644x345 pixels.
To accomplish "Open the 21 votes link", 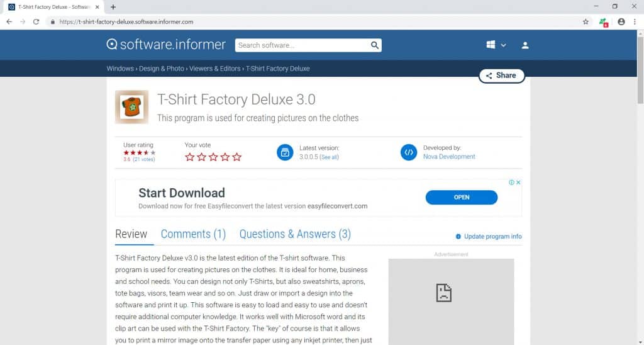I will point(144,159).
